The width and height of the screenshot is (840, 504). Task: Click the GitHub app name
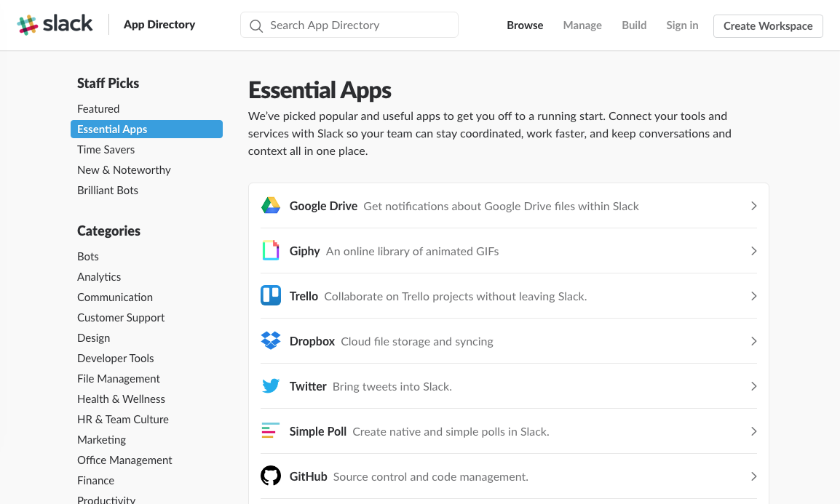pos(308,476)
